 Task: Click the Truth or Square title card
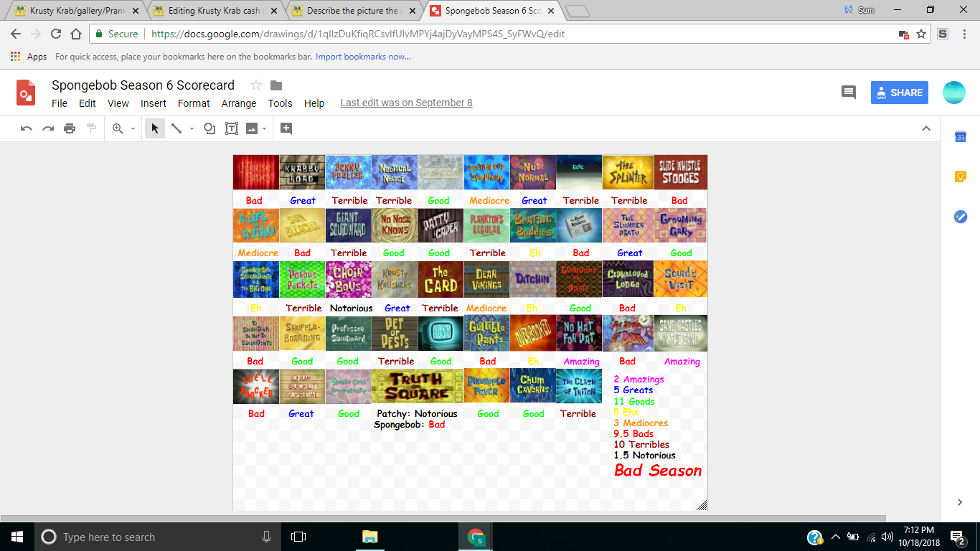click(x=417, y=387)
